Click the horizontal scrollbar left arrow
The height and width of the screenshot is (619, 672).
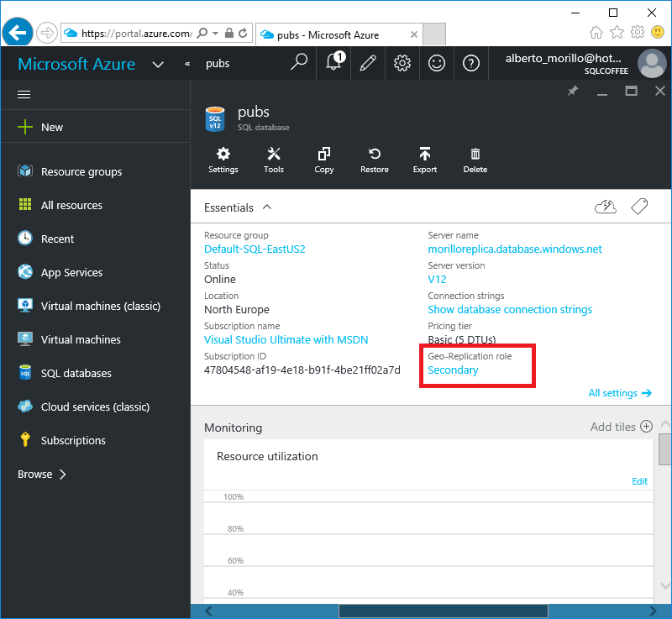point(208,611)
